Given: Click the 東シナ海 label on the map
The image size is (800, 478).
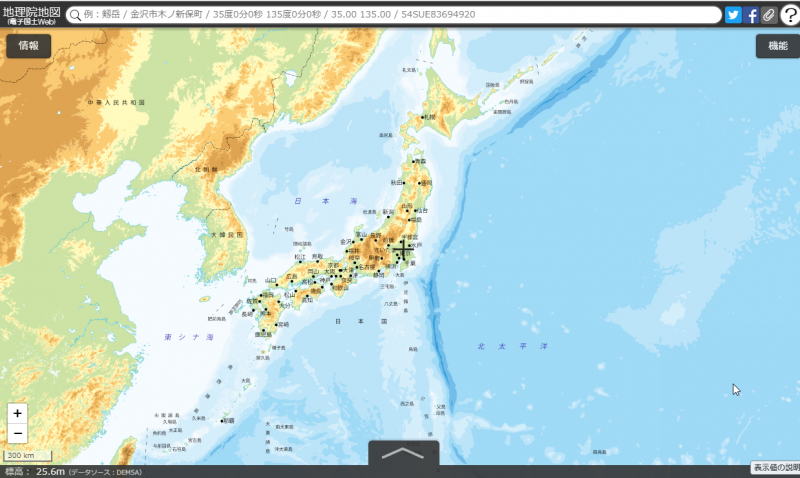Looking at the screenshot, I should coord(190,338).
